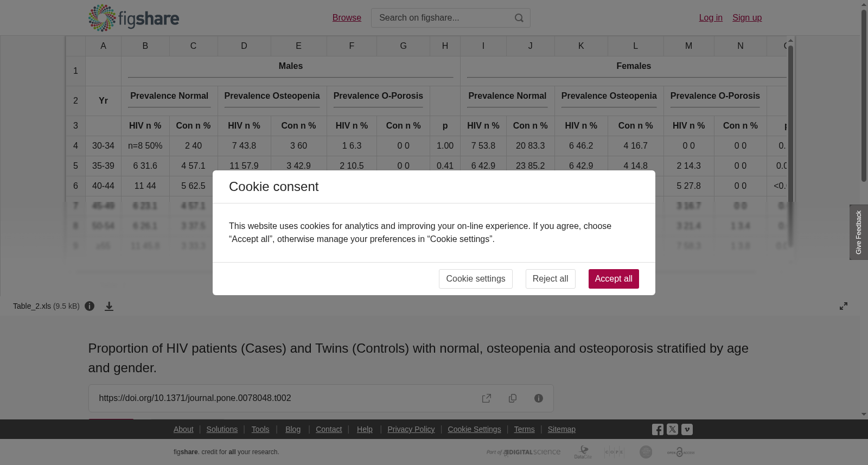Open the Help footer link
Screen dimensions: 868x465
coord(365,429)
